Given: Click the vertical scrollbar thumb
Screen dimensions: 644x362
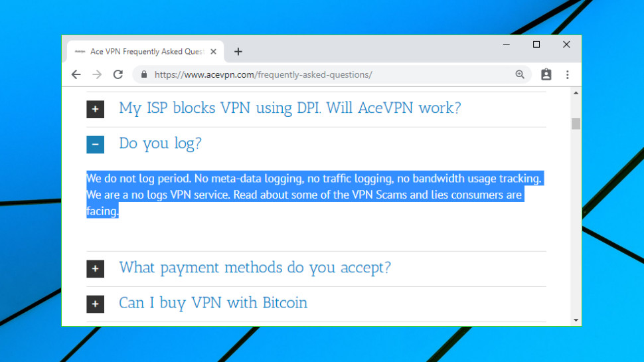Looking at the screenshot, I should click(576, 124).
